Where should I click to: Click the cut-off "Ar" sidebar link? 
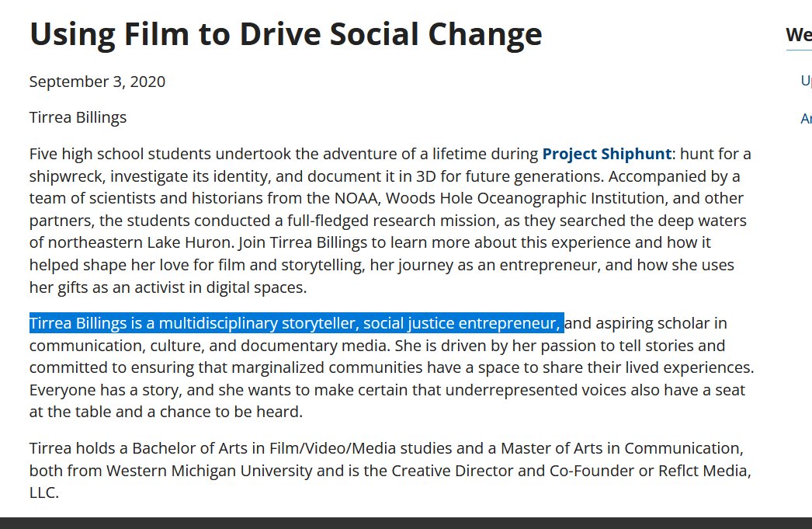[x=806, y=119]
